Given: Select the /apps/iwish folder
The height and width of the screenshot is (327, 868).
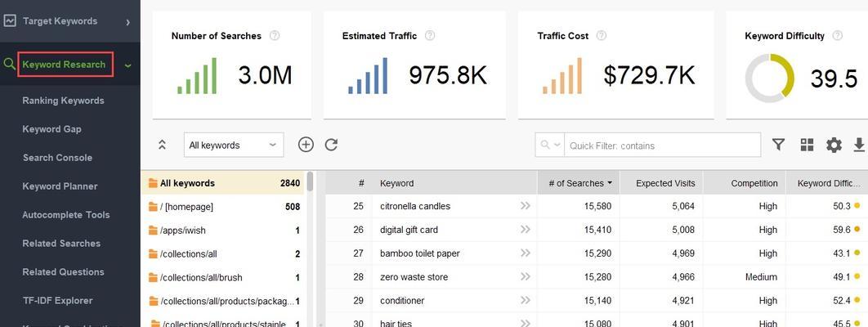Looking at the screenshot, I should [224, 231].
